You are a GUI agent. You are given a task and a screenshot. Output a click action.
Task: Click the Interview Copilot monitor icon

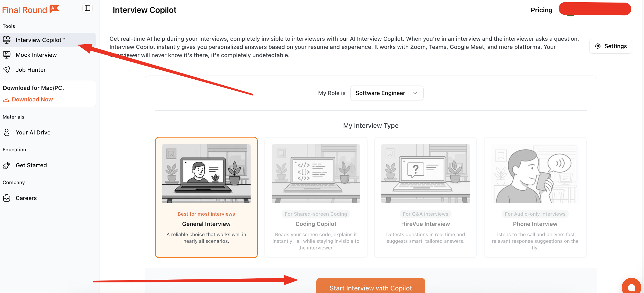[x=7, y=40]
